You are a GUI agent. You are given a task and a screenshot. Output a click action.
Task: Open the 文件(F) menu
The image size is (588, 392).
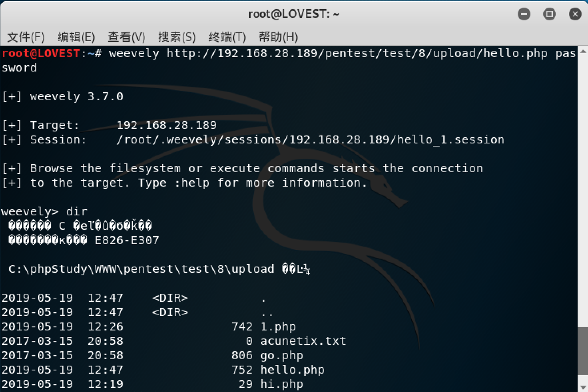26,37
